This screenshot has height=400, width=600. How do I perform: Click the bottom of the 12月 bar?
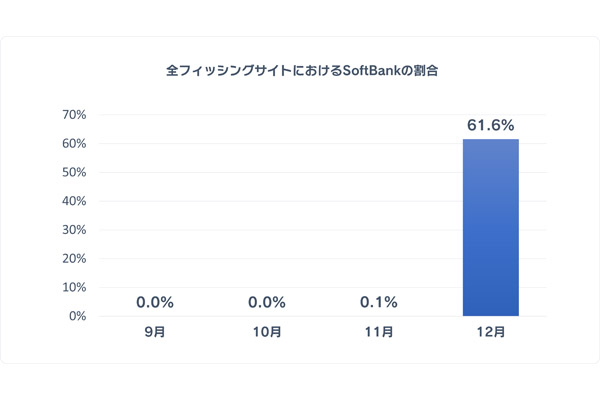point(490,313)
